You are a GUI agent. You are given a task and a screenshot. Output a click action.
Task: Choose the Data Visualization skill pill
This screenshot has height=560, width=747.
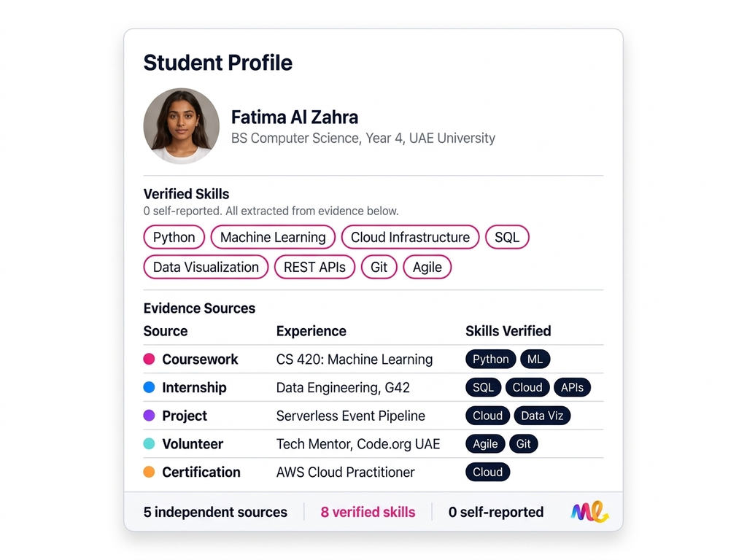[x=206, y=267]
